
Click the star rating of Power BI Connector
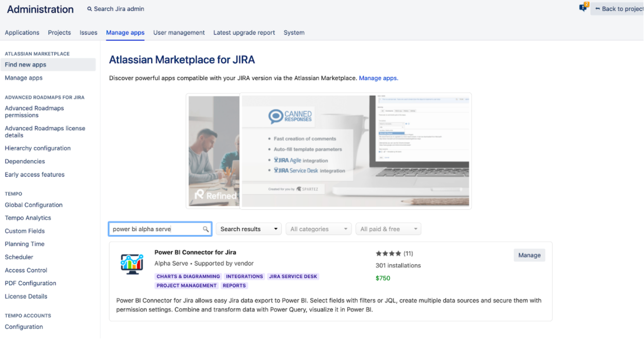tap(389, 254)
